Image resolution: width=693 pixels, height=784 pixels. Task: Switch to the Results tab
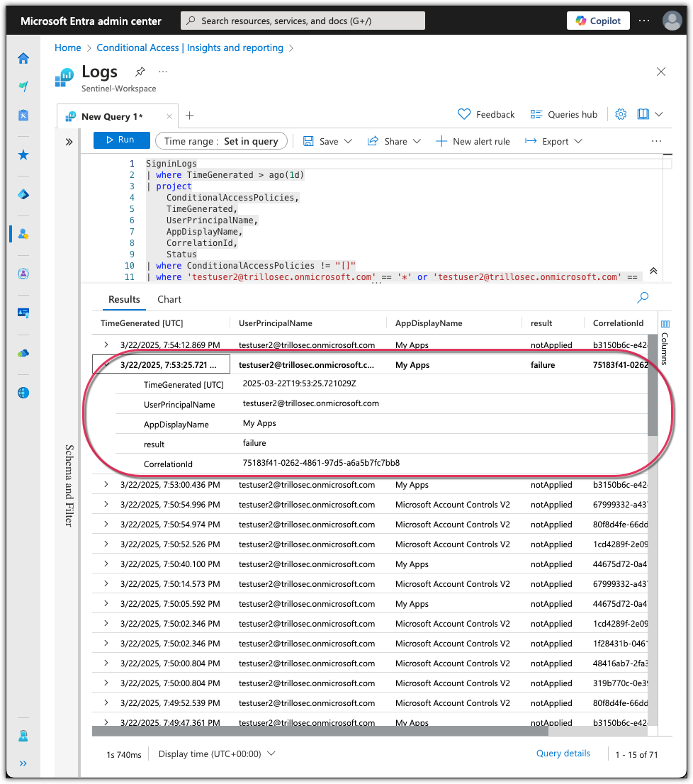click(125, 300)
